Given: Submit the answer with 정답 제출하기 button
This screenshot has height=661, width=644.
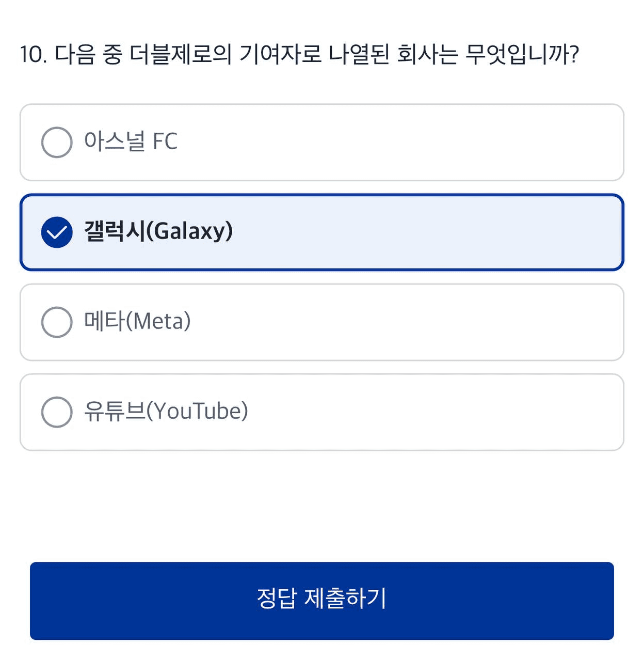Looking at the screenshot, I should [x=321, y=601].
